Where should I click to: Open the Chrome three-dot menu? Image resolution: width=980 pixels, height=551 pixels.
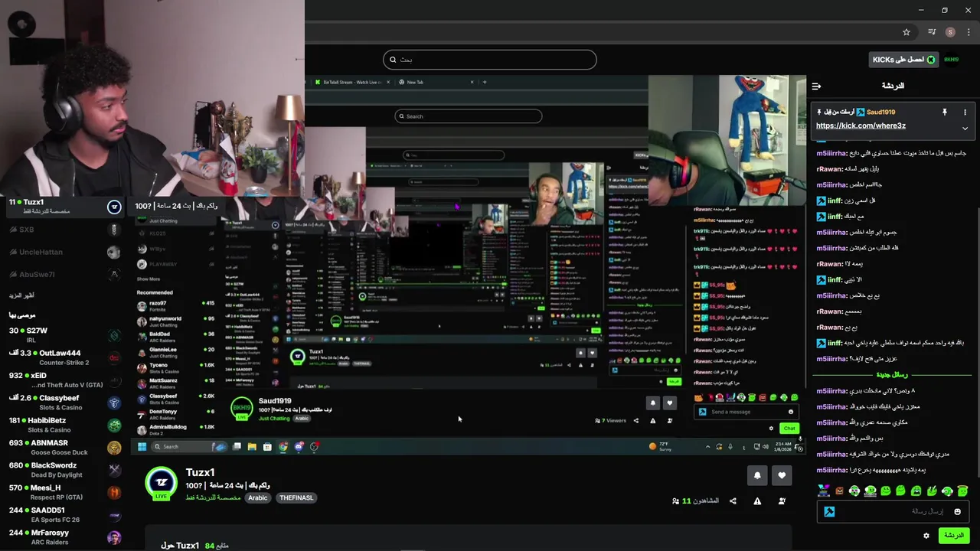[969, 32]
